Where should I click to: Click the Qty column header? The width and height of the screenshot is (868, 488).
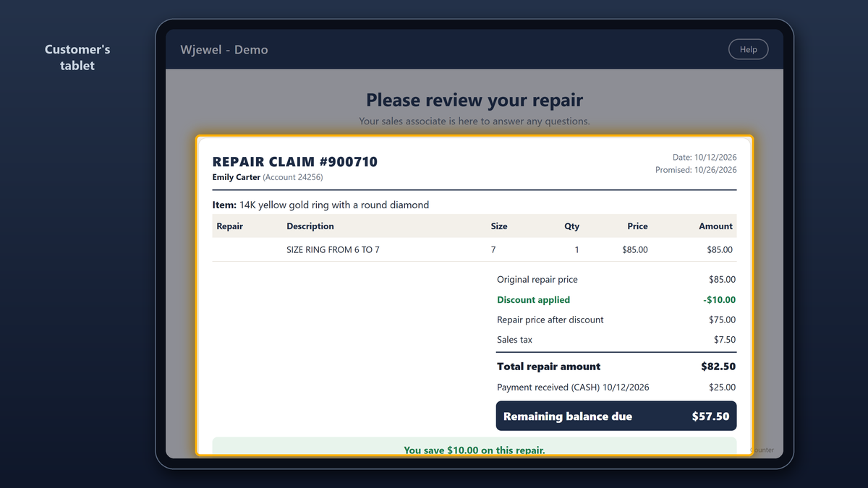click(571, 226)
